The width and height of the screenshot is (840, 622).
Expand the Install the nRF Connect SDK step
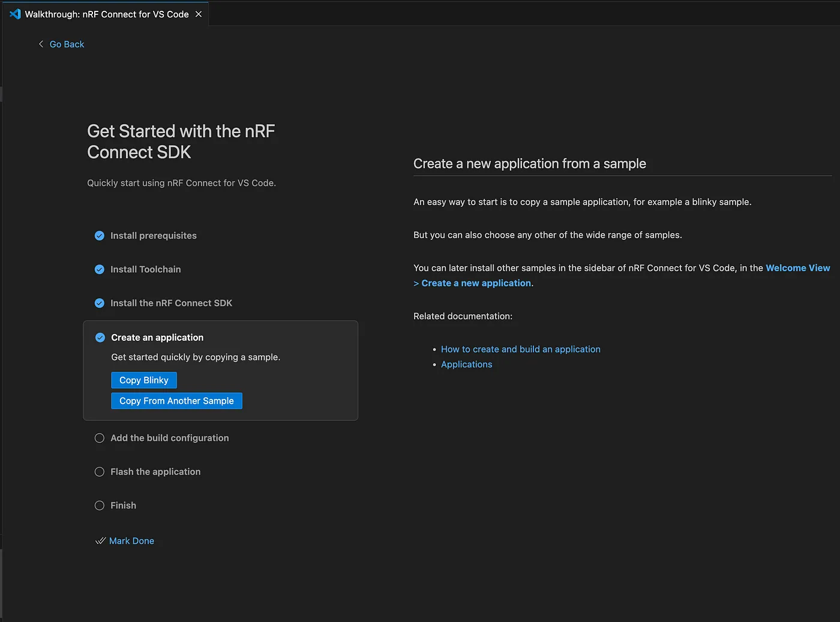(x=172, y=303)
